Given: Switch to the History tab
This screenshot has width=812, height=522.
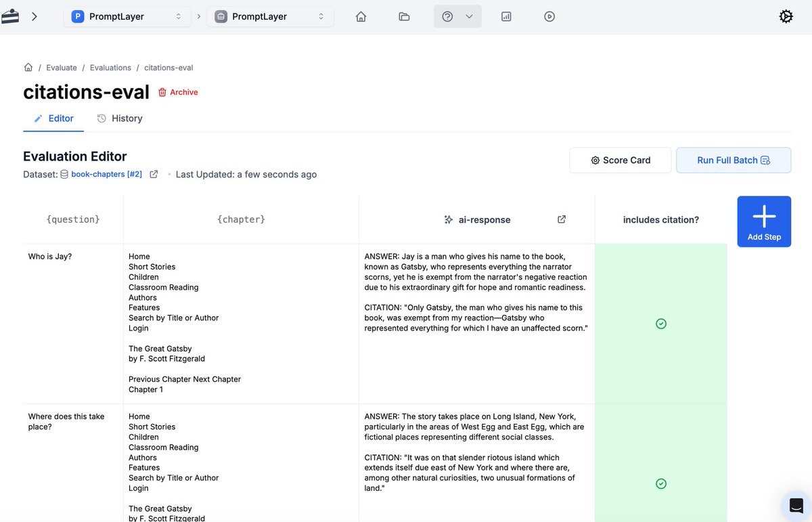Looking at the screenshot, I should click(x=120, y=118).
